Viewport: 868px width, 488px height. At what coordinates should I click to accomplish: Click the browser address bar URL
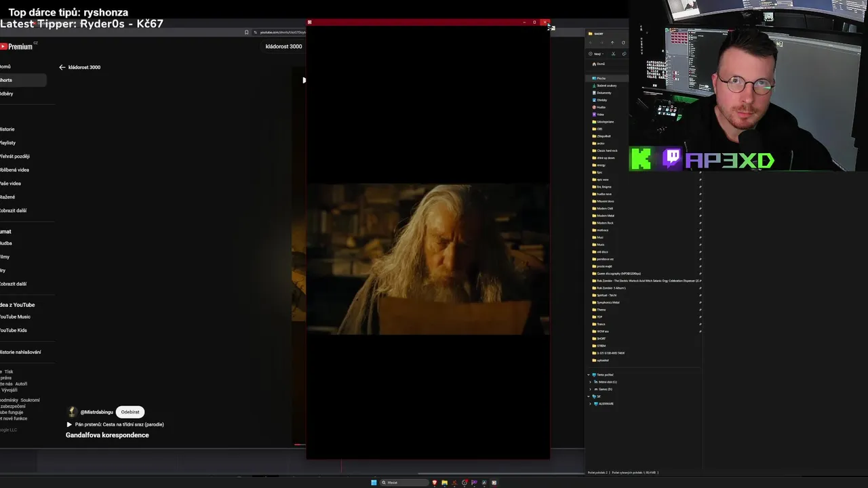pos(283,32)
